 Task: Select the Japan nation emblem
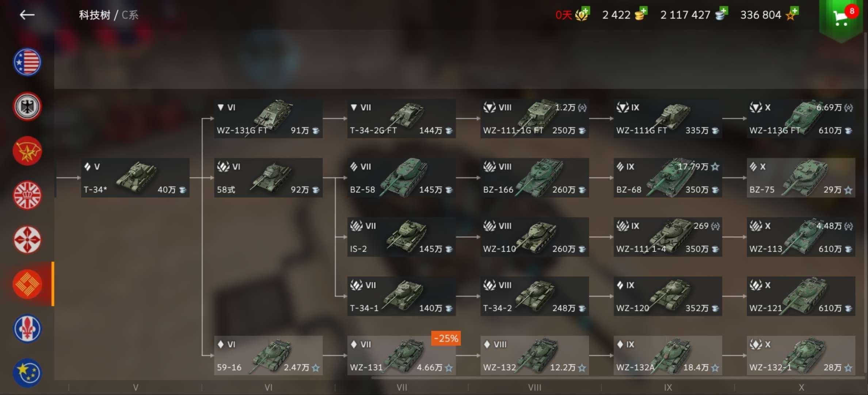27,240
